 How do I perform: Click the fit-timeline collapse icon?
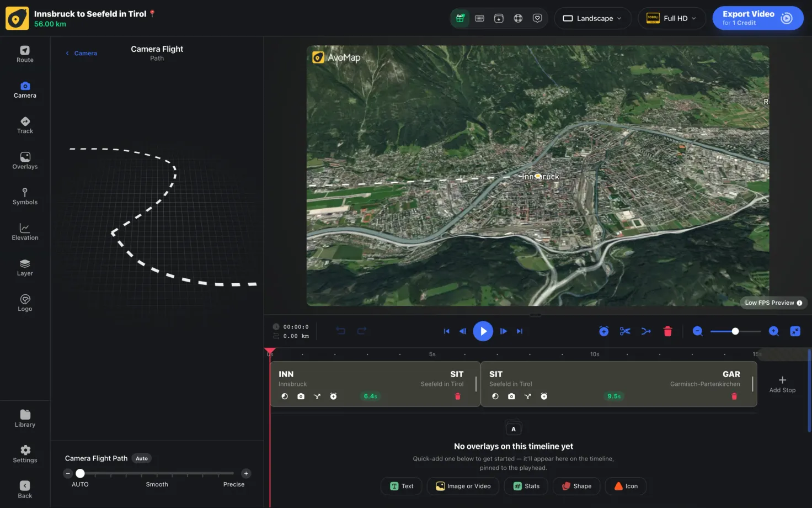click(795, 331)
